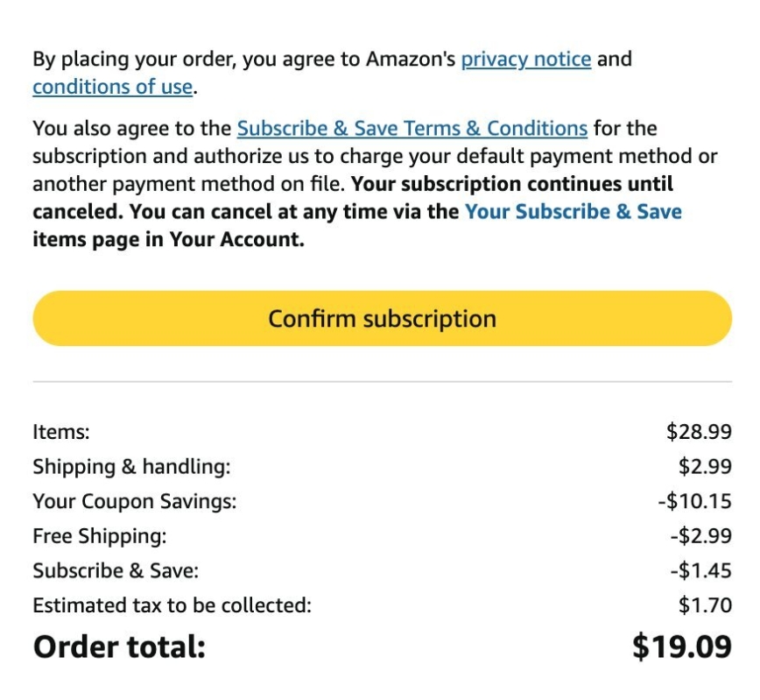This screenshot has width=760, height=700.
Task: Click the Items price $28.99
Action: coord(699,432)
